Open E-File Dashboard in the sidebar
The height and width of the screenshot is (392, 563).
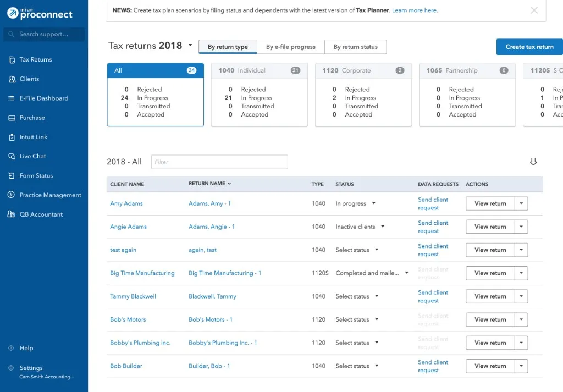(44, 98)
